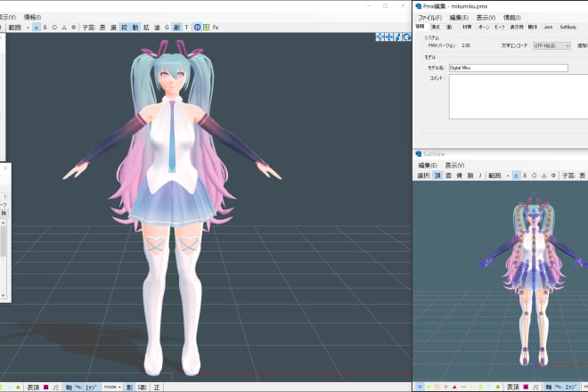Switch to the 表示枠 tab
The height and width of the screenshot is (392, 588).
(517, 27)
